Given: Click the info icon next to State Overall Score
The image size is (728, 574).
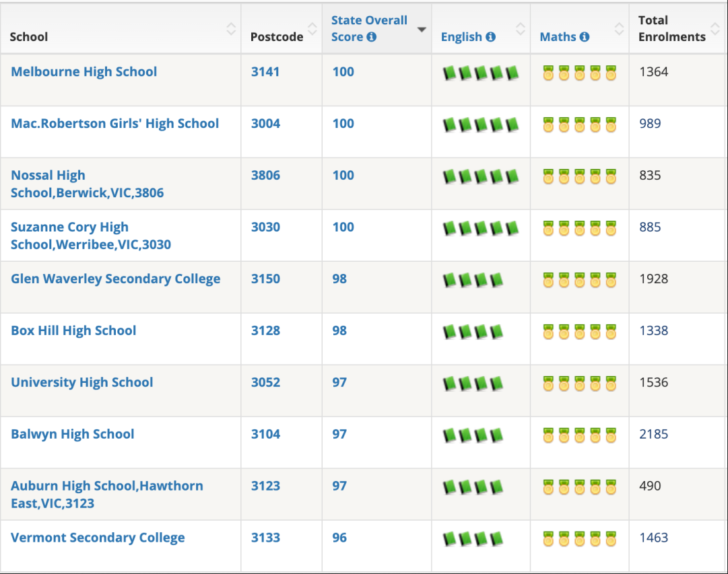Looking at the screenshot, I should click(372, 36).
